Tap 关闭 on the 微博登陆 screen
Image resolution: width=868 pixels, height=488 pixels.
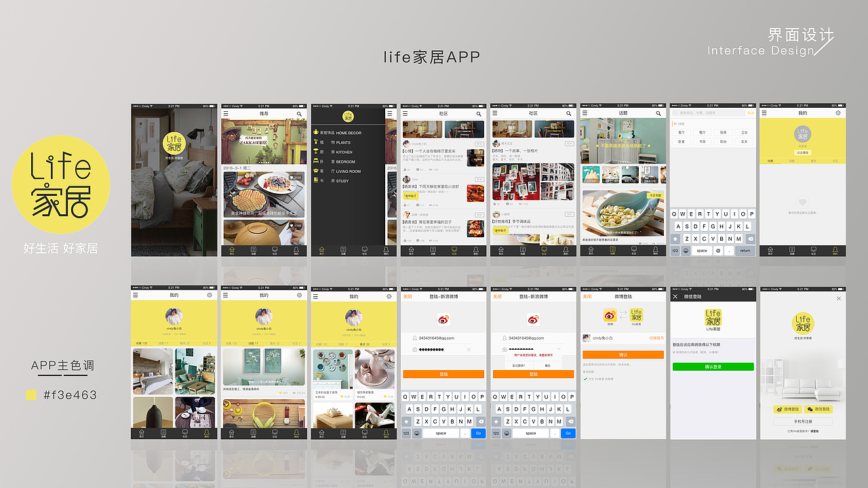pos(587,296)
